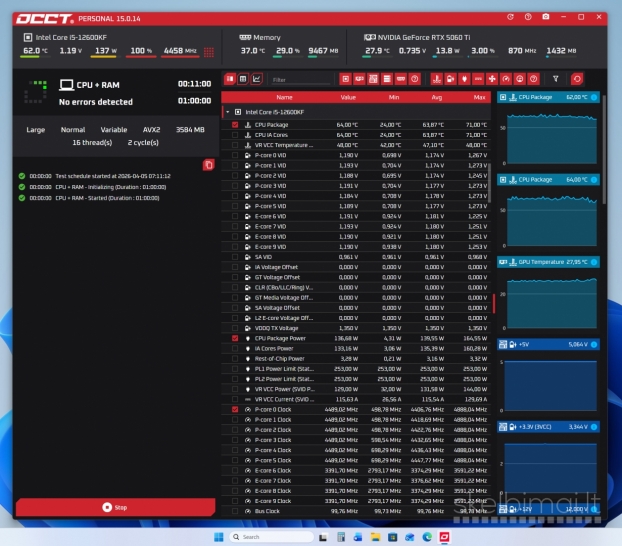Screen dimensions: 622x546
Task: Click the AVX2 instruction set setting
Action: [152, 130]
